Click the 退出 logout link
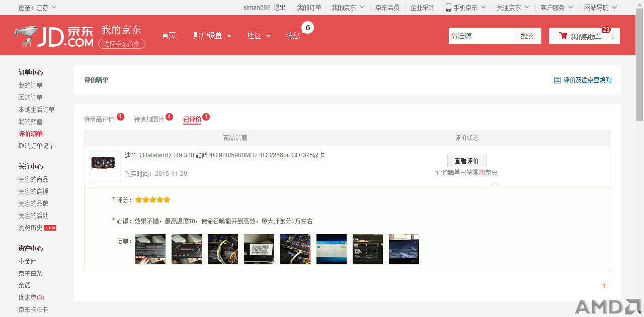 pyautogui.click(x=279, y=8)
